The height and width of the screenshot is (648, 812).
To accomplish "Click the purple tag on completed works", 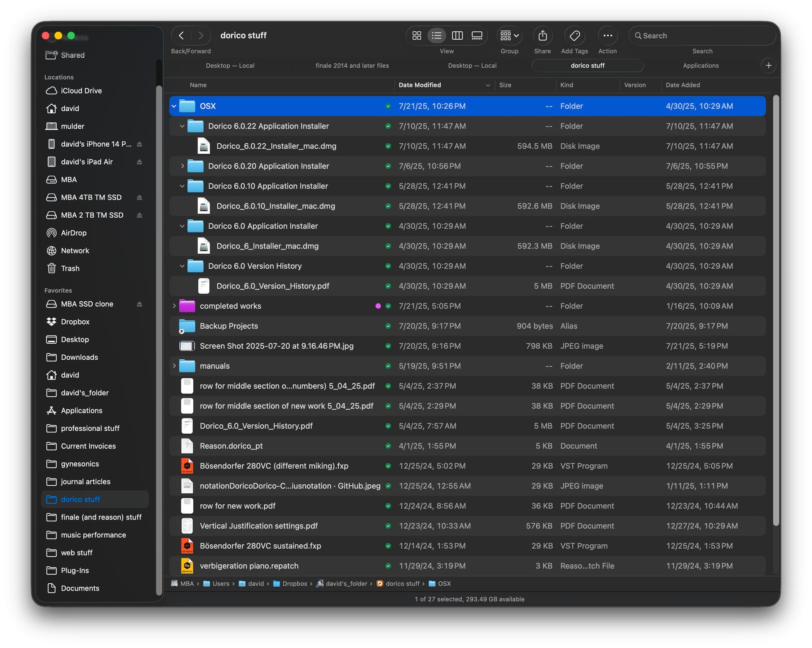I will click(x=378, y=306).
